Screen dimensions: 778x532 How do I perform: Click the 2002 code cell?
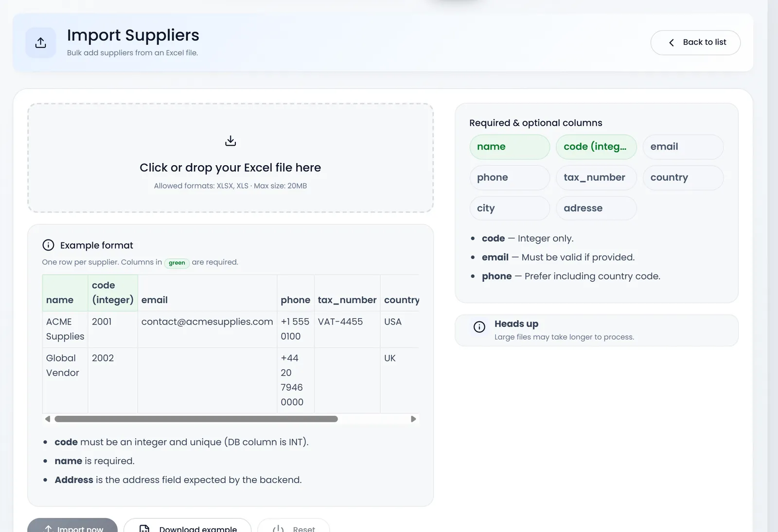(x=113, y=380)
